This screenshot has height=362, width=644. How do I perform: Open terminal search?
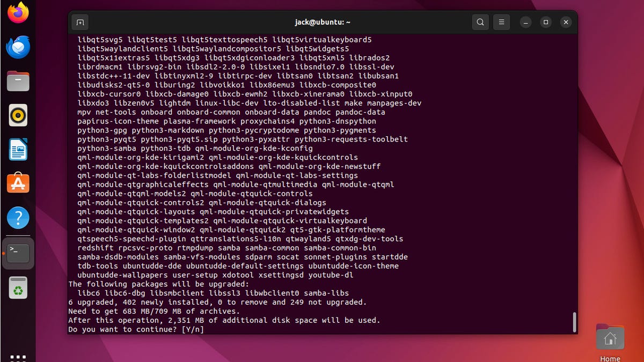[480, 22]
